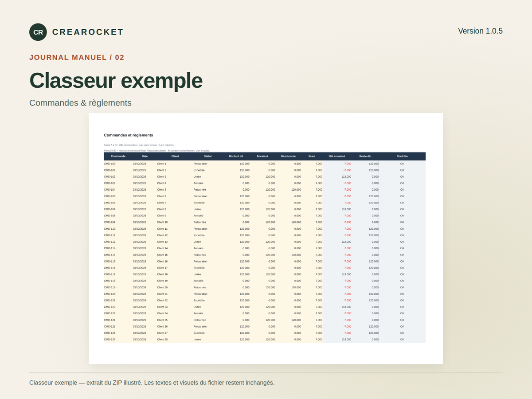The image size is (532, 399).
Task: Select the CMD-110 order cell
Action: pos(110,229)
